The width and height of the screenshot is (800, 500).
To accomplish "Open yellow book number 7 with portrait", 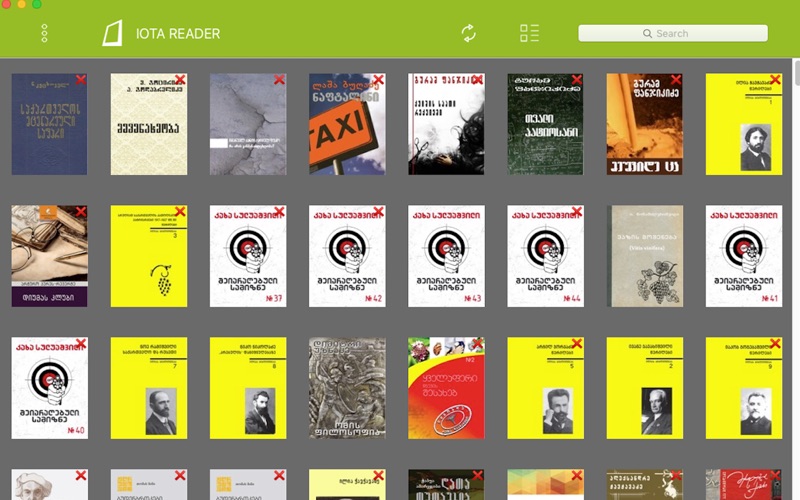I will [x=149, y=388].
